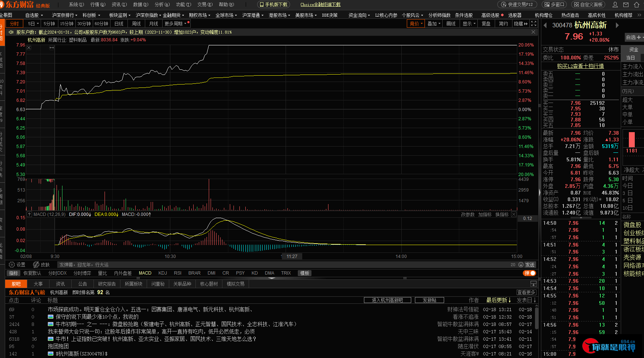This screenshot has width=644, height=358.
Task: Select the 分时DDX indicator
Action: click(57, 273)
